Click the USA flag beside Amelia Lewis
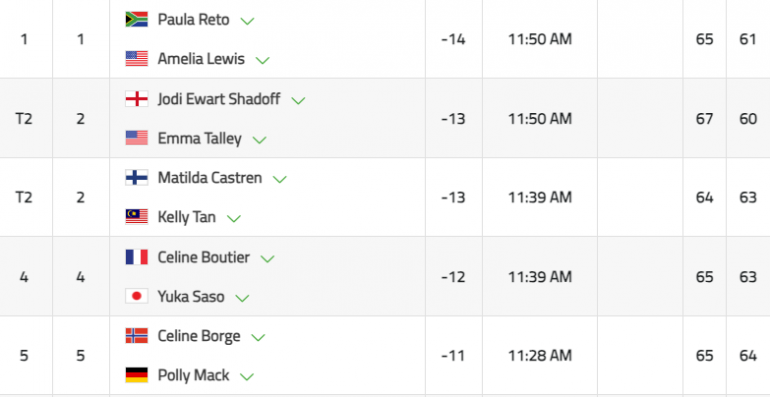 pyautogui.click(x=137, y=58)
